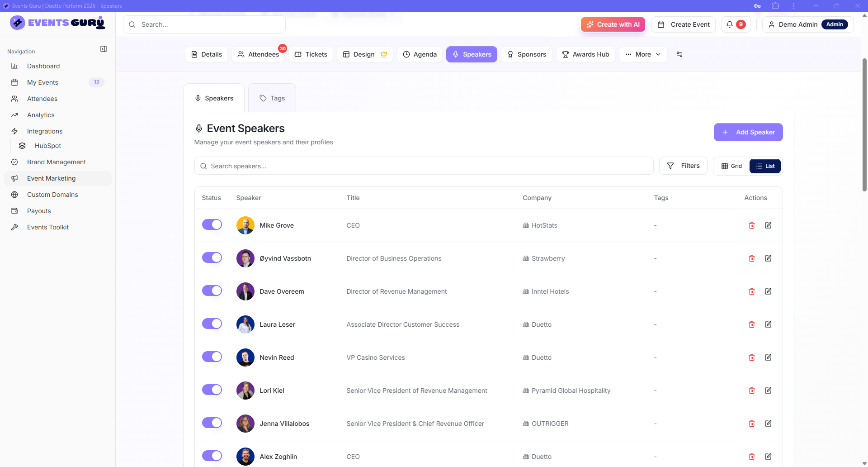Viewport: 868px width, 467px height.
Task: Collapse the navigation sidebar
Action: click(x=104, y=49)
